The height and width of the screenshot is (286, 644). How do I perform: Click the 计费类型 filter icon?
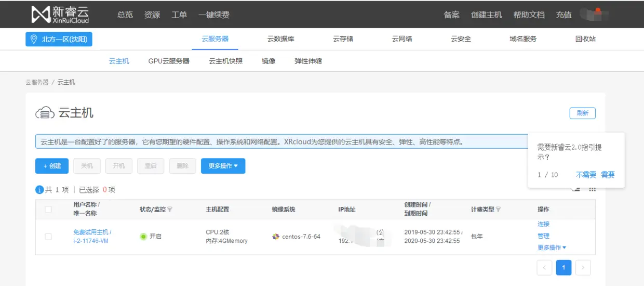click(x=499, y=210)
